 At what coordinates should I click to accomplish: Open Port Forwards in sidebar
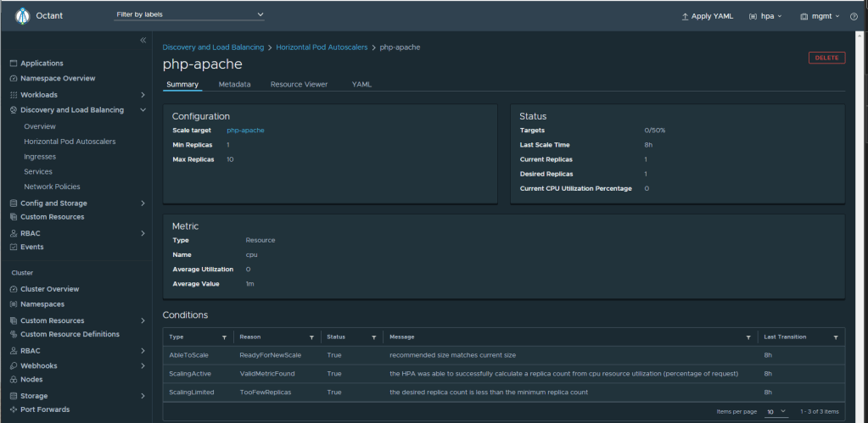tap(44, 409)
